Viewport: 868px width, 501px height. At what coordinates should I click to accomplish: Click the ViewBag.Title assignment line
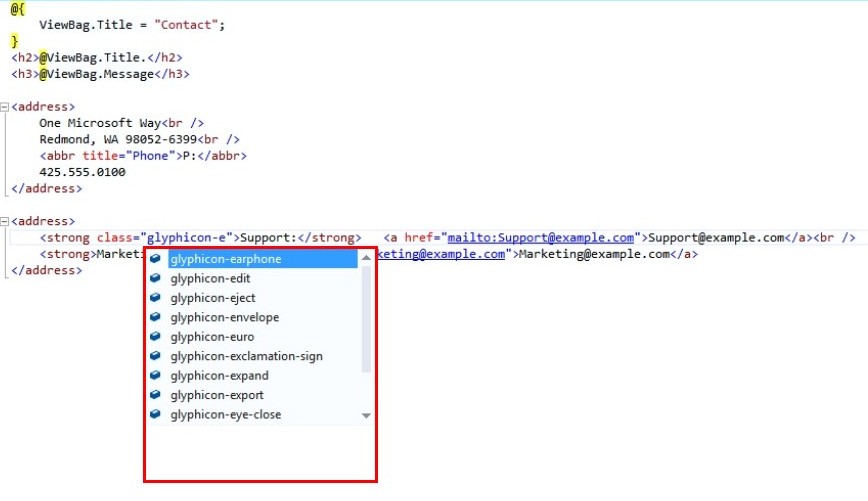pyautogui.click(x=132, y=25)
